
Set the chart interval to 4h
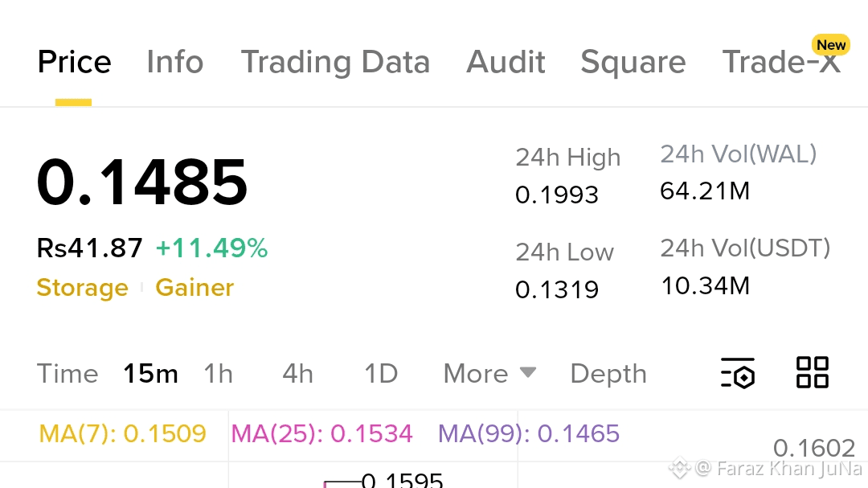pos(297,374)
